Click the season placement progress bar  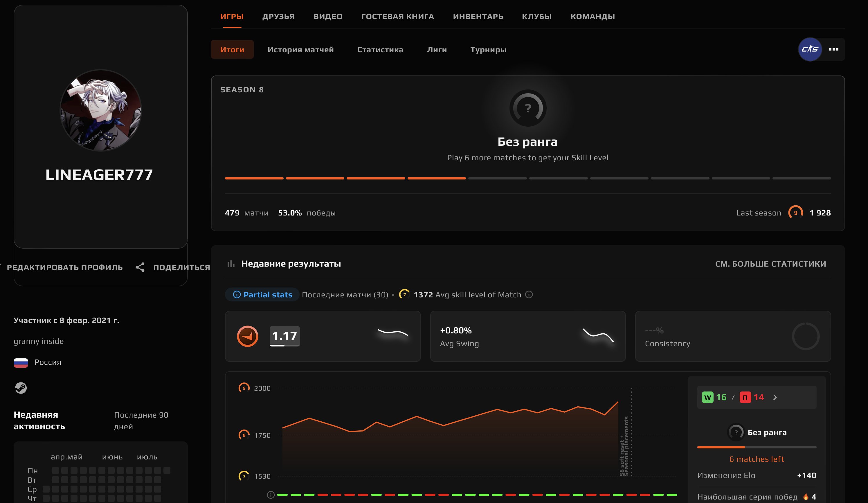click(528, 178)
